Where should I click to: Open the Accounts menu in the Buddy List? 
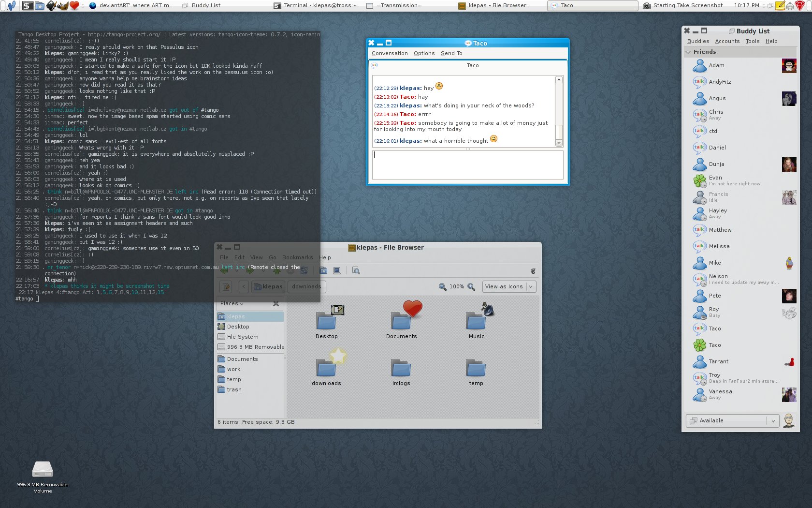tap(727, 41)
